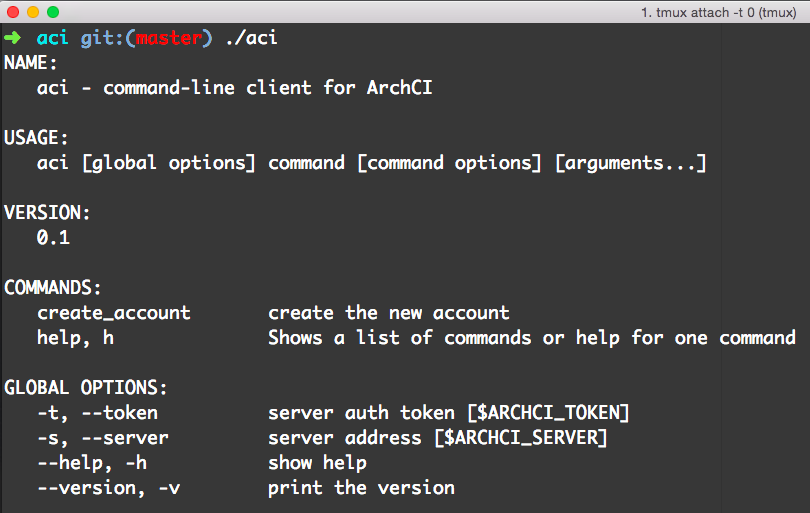Click the red 'master' branch name
The image size is (810, 513).
[x=169, y=38]
